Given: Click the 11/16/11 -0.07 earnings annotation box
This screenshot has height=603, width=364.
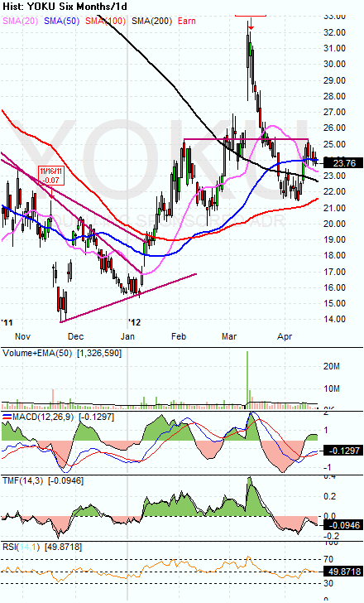Looking at the screenshot, I should point(51,176).
